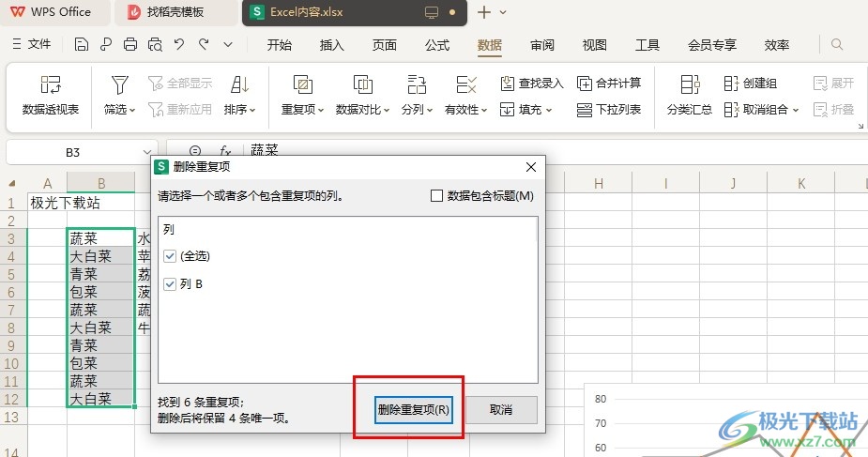Click the 删除重复项(R) button
This screenshot has height=457, width=868.
click(413, 410)
